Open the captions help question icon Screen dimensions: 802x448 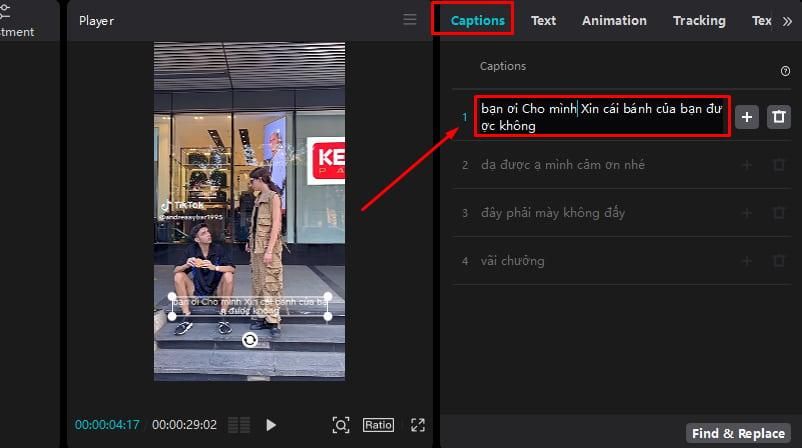click(x=785, y=71)
